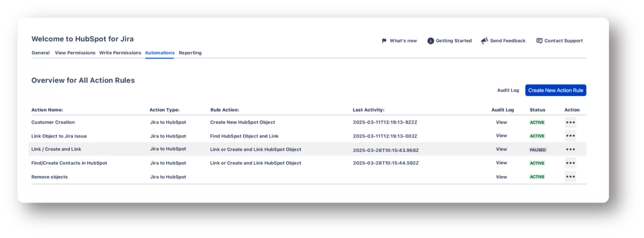The image size is (644, 238).
Task: Click the Getting Started info icon
Action: click(x=430, y=41)
